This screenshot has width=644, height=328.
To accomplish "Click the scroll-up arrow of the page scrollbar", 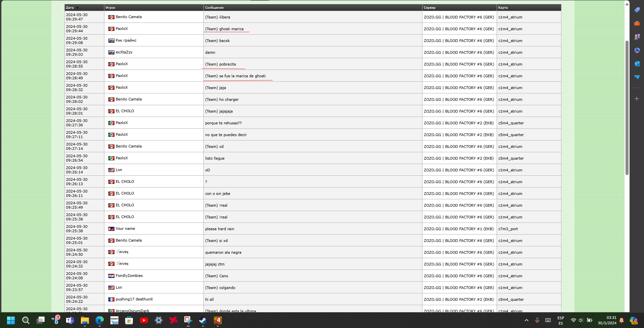I will [627, 4].
